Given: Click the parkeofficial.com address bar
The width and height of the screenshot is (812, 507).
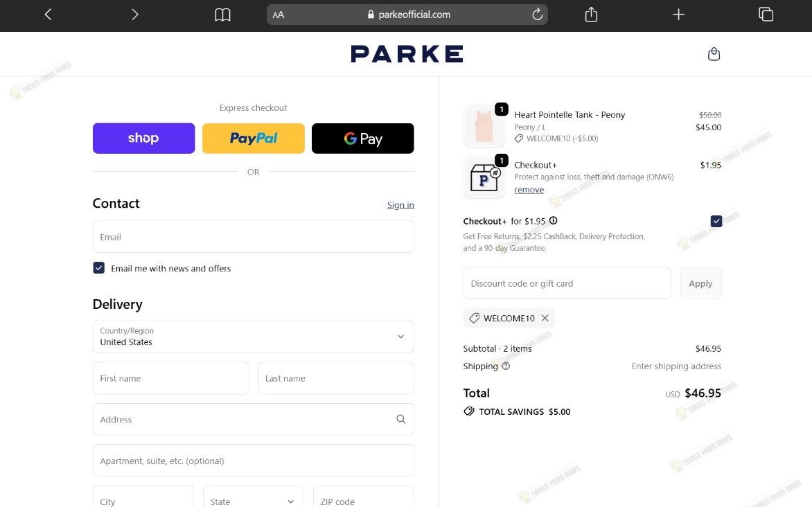Looking at the screenshot, I should tap(407, 15).
